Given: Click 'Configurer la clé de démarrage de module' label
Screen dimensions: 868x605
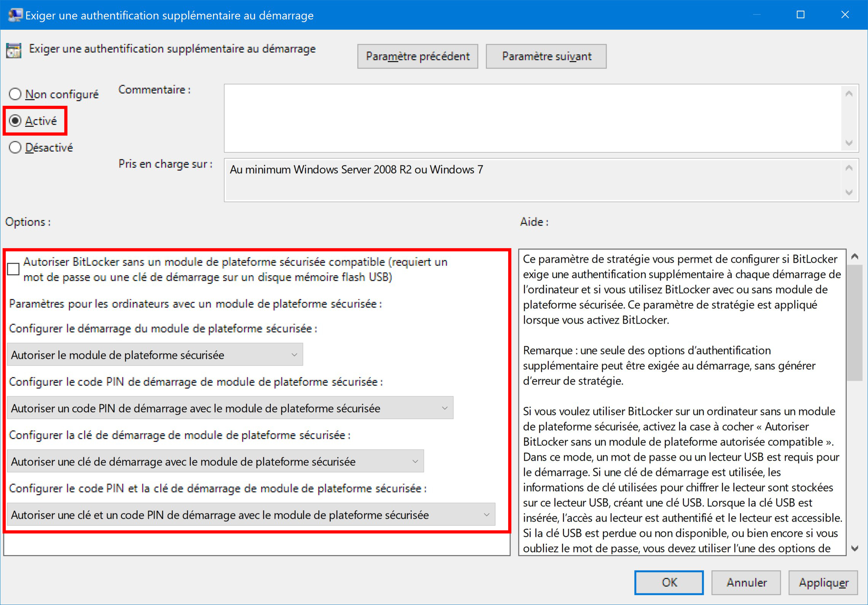Looking at the screenshot, I should tap(180, 435).
